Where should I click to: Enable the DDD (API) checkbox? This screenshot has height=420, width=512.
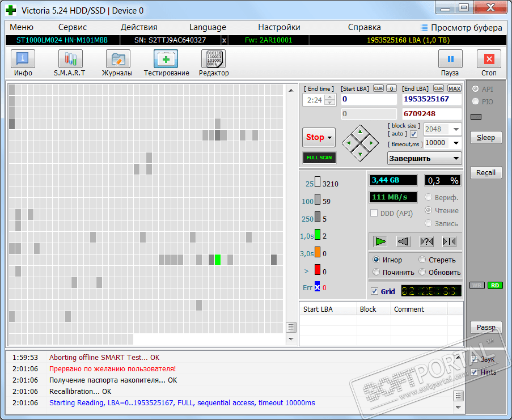374,213
